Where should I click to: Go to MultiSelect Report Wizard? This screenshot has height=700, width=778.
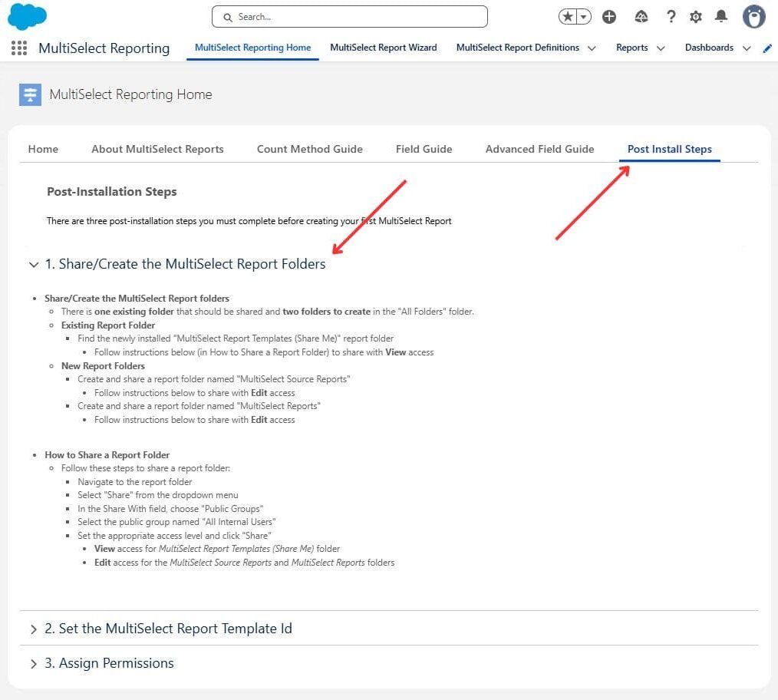(383, 48)
